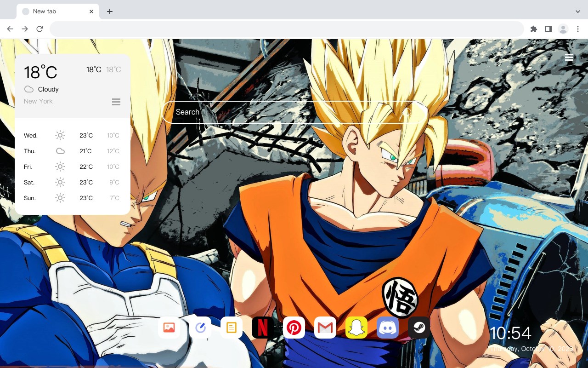Screen dimensions: 588x368
Task: Select the Sun. forecast row label
Action: pyautogui.click(x=30, y=198)
